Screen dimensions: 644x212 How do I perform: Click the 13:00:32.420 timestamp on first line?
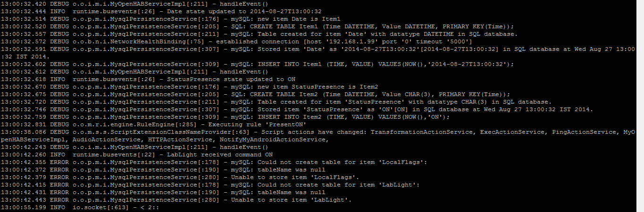pos(23,4)
